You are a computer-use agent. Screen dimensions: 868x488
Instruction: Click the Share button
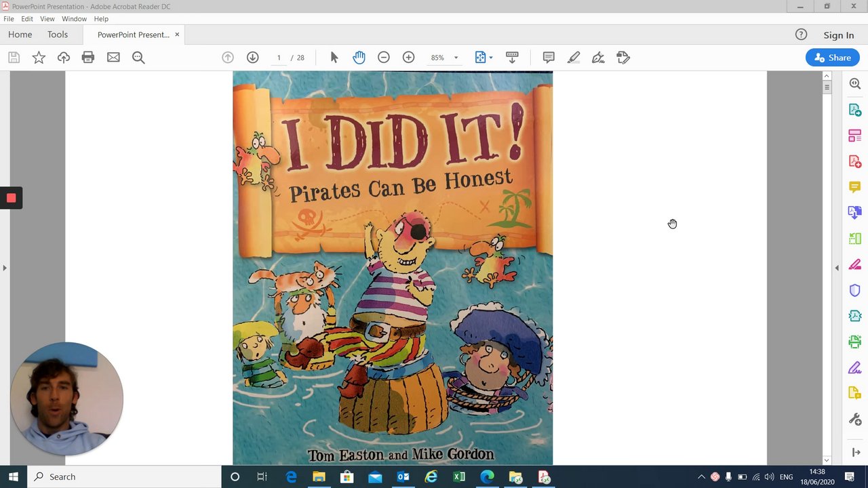[x=833, y=58]
